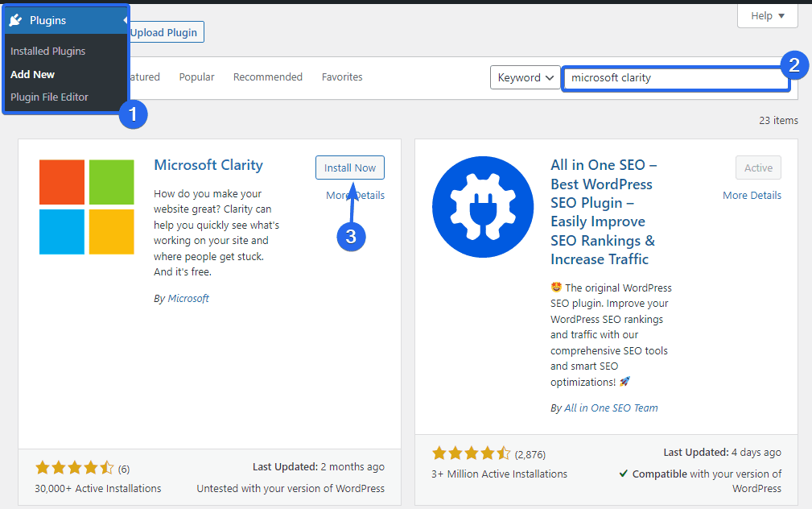Click the 30,000+ Active Installations text
Viewport: 812px width, 509px height.
[x=98, y=488]
